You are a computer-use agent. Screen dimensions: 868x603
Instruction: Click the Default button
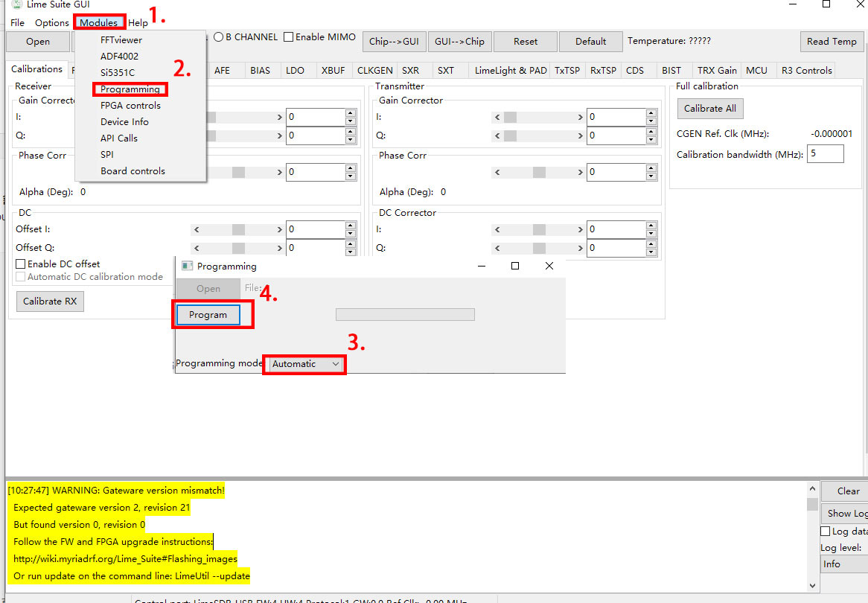click(x=590, y=42)
